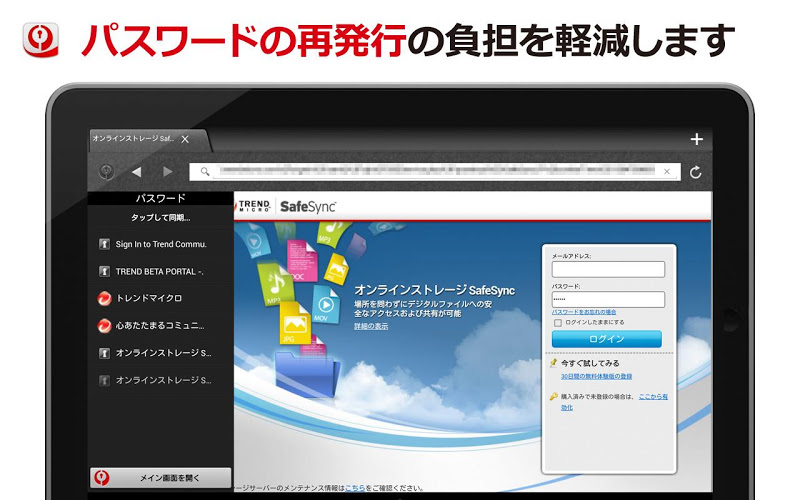The image size is (800, 500).
Task: Tap タップして同期... to sync passwords
Action: coord(160,218)
